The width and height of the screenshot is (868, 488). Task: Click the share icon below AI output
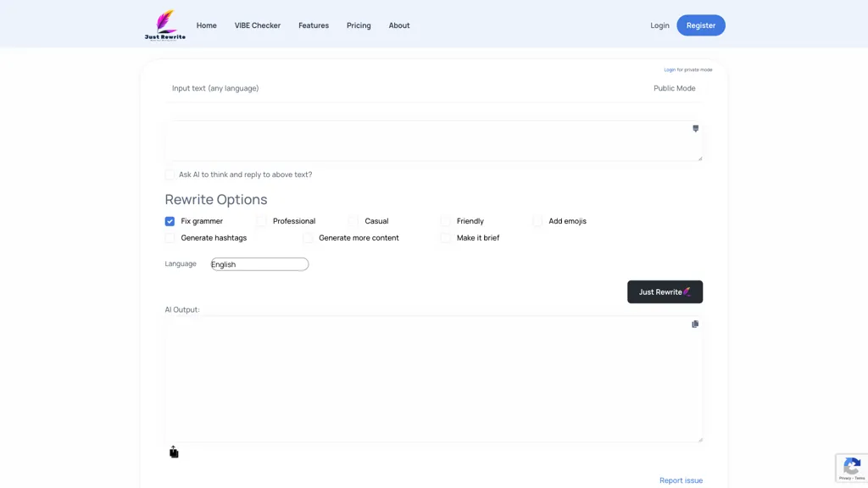tap(174, 452)
